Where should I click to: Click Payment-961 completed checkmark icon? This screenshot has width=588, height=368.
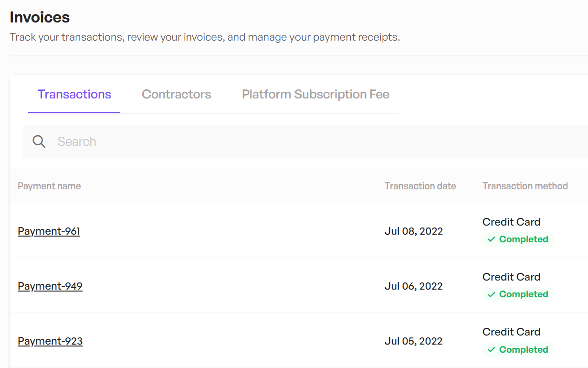(492, 239)
